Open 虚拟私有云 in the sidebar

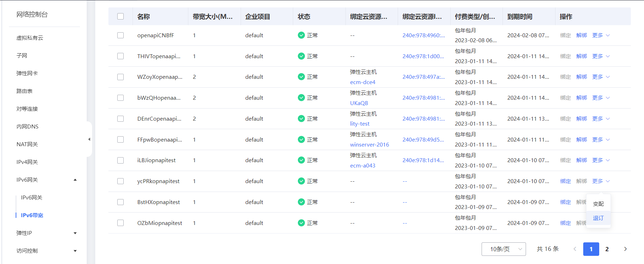tap(30, 38)
